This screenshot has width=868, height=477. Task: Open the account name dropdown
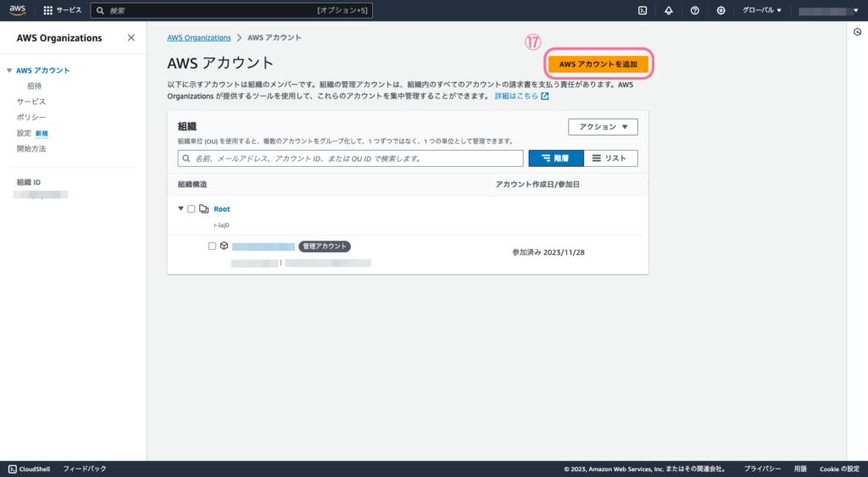828,10
